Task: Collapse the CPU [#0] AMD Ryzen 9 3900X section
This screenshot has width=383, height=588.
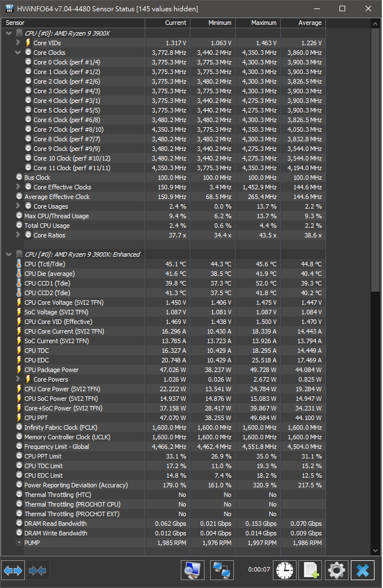Action: coord(9,33)
